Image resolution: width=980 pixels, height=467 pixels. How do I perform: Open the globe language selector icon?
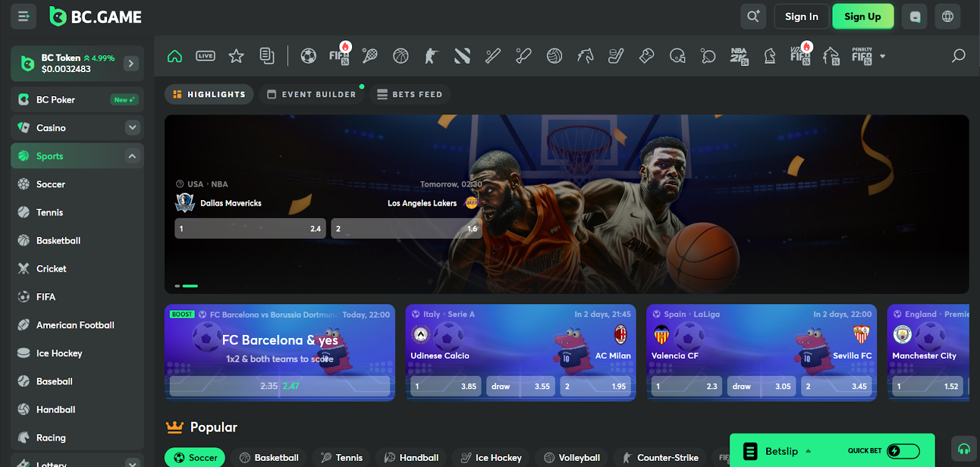click(x=948, y=17)
